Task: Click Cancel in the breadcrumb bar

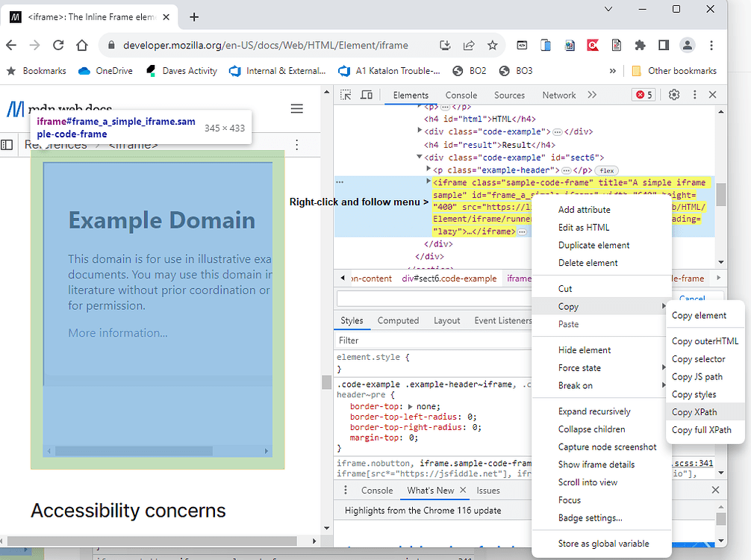Action: coord(694,299)
